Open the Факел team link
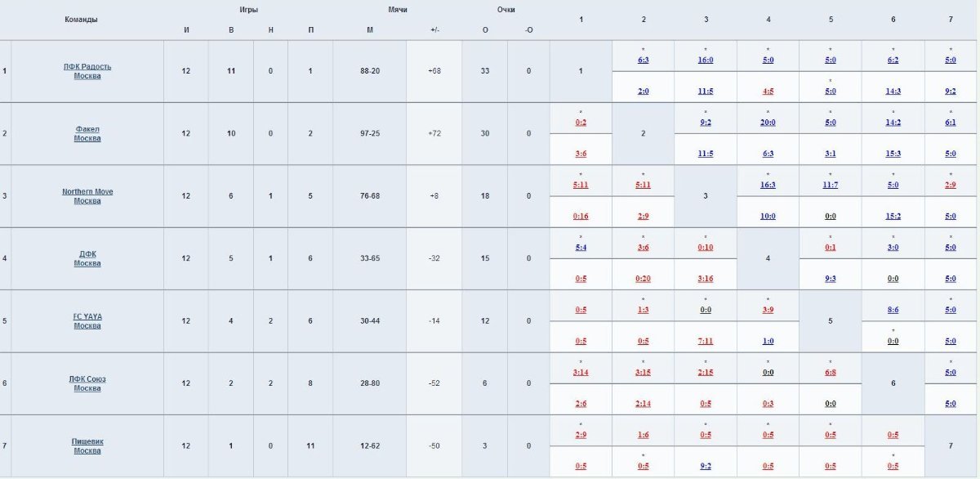980x479 pixels. click(87, 129)
